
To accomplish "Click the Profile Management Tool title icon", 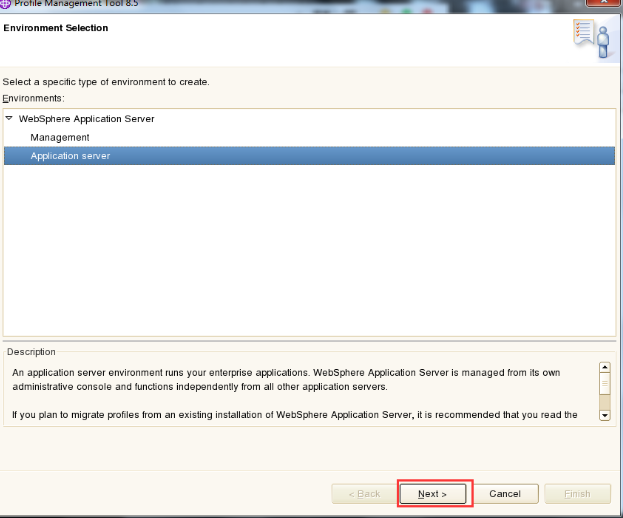I will (x=5, y=4).
